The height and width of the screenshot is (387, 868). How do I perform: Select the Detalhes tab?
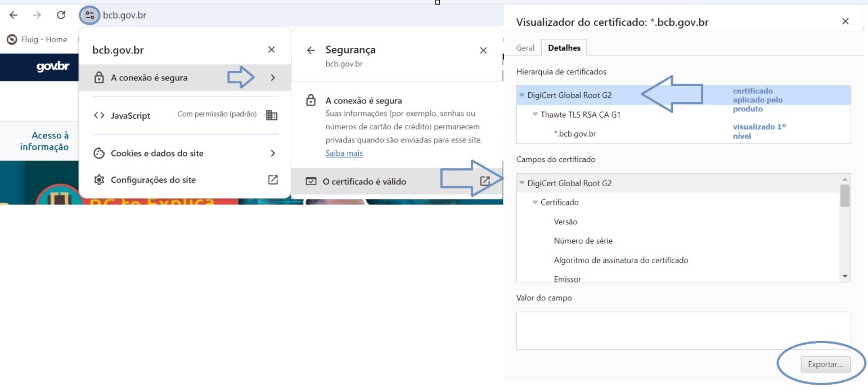(x=564, y=48)
